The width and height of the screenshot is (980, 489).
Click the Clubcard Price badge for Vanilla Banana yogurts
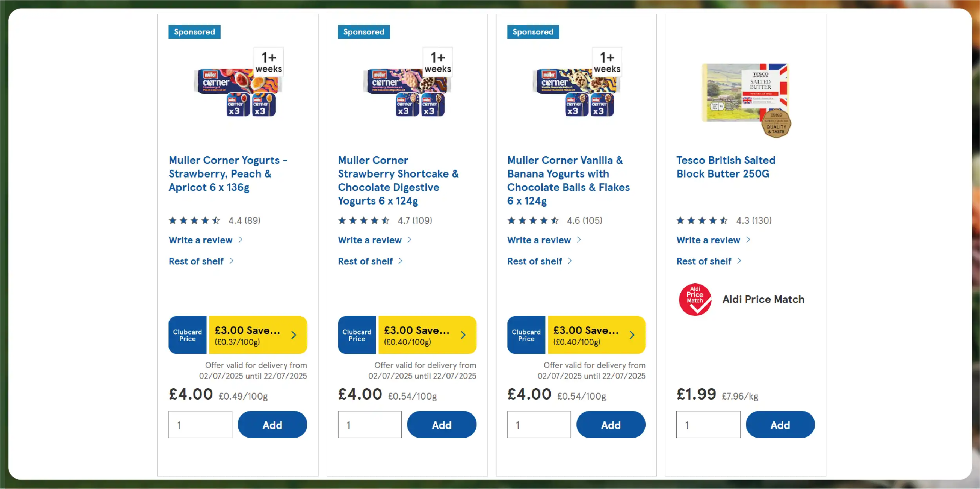click(526, 335)
